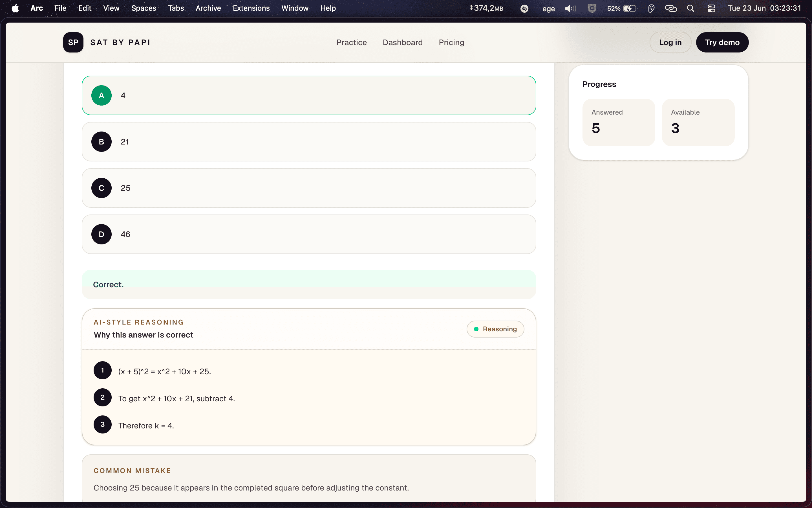The height and width of the screenshot is (508, 812).
Task: Open Spotlight search in menu bar
Action: [x=690, y=8]
